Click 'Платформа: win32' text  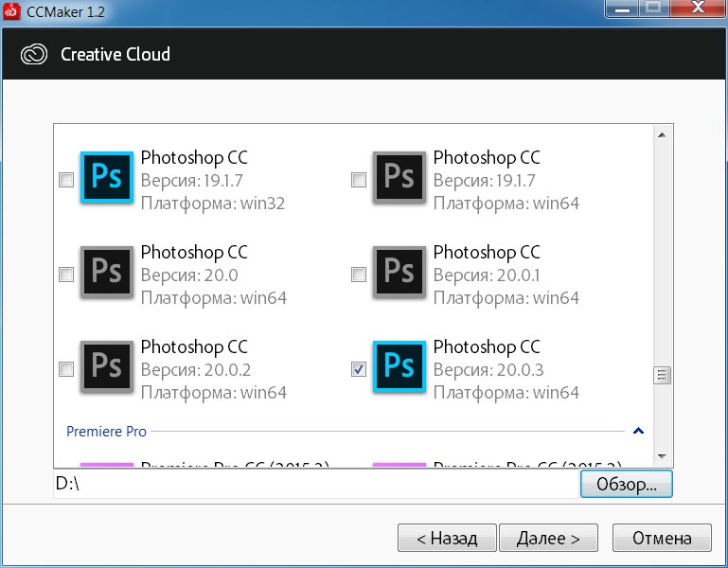[213, 204]
